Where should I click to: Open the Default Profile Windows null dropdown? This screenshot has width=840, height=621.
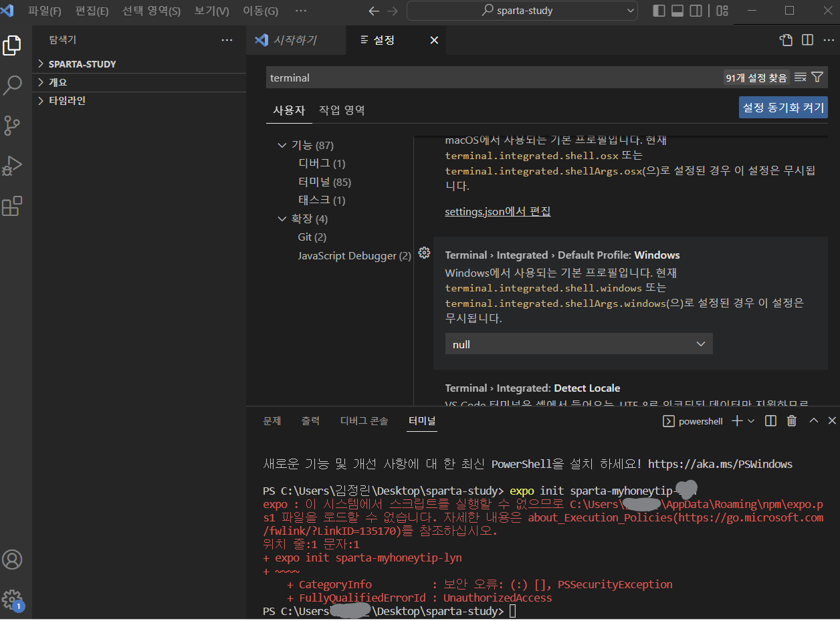pyautogui.click(x=579, y=344)
